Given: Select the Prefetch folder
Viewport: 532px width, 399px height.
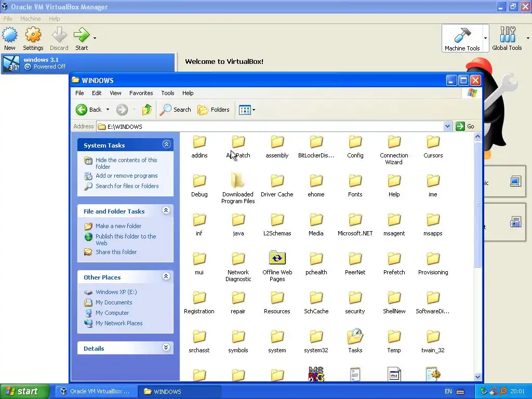Looking at the screenshot, I should point(394,263).
